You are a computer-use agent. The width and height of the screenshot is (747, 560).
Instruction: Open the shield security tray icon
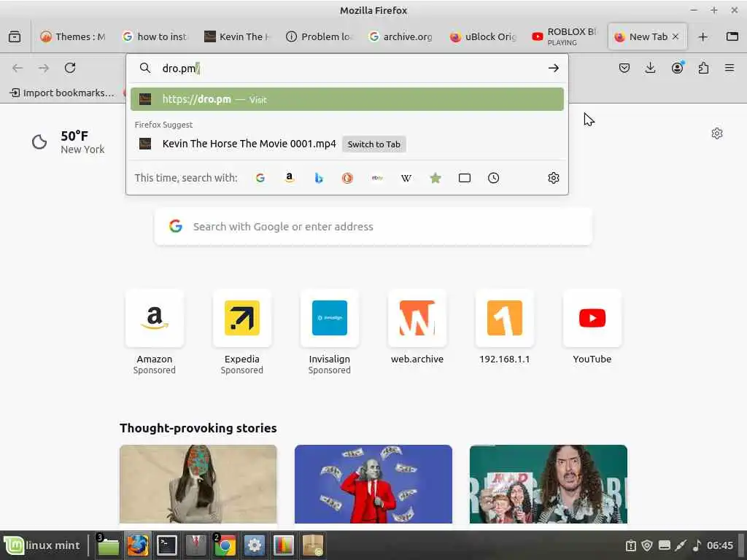tap(646, 545)
